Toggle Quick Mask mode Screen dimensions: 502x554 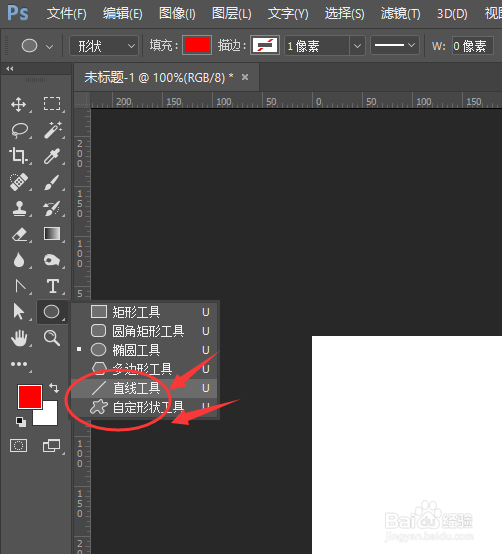tap(19, 446)
